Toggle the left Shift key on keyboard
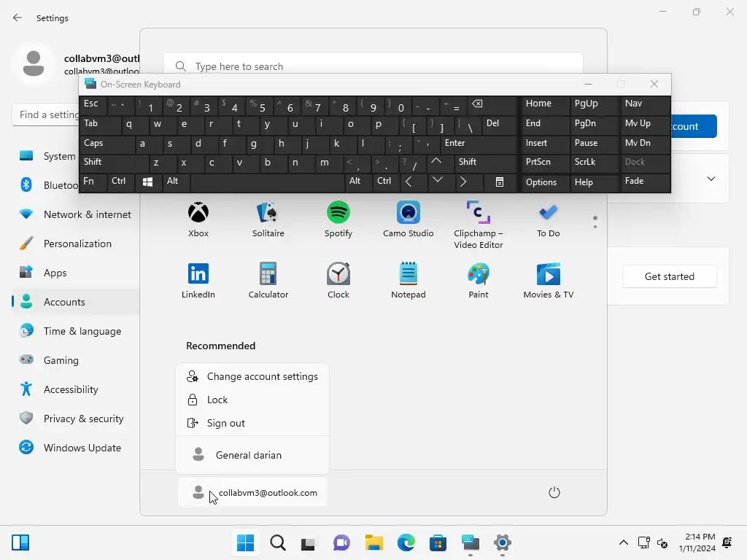 115,163
